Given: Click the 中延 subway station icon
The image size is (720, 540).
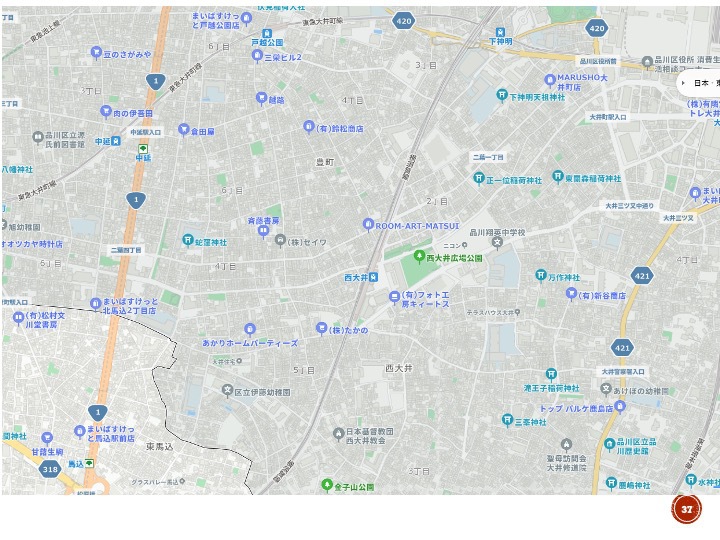Looking at the screenshot, I should point(143,149).
